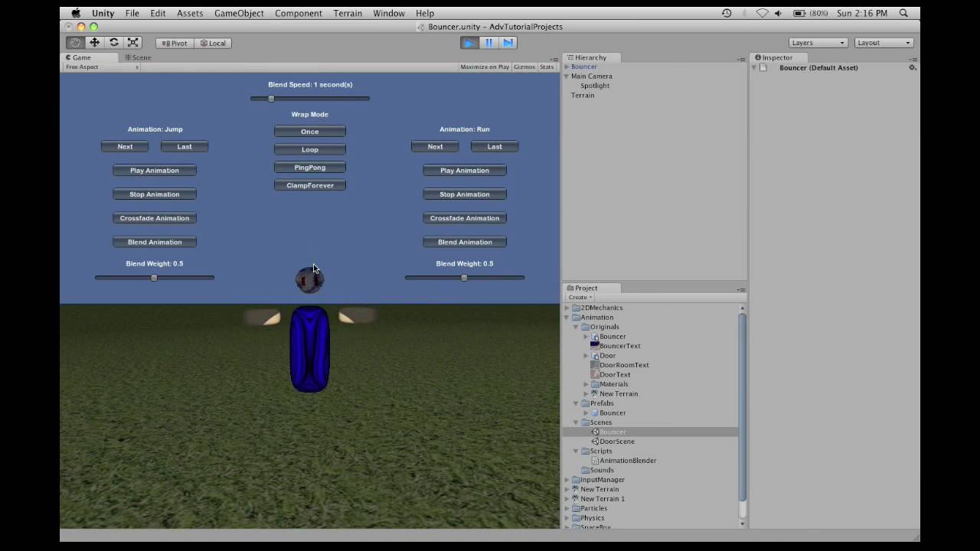Image resolution: width=980 pixels, height=551 pixels.
Task: Click the volume icon in menu bar
Action: click(x=779, y=13)
